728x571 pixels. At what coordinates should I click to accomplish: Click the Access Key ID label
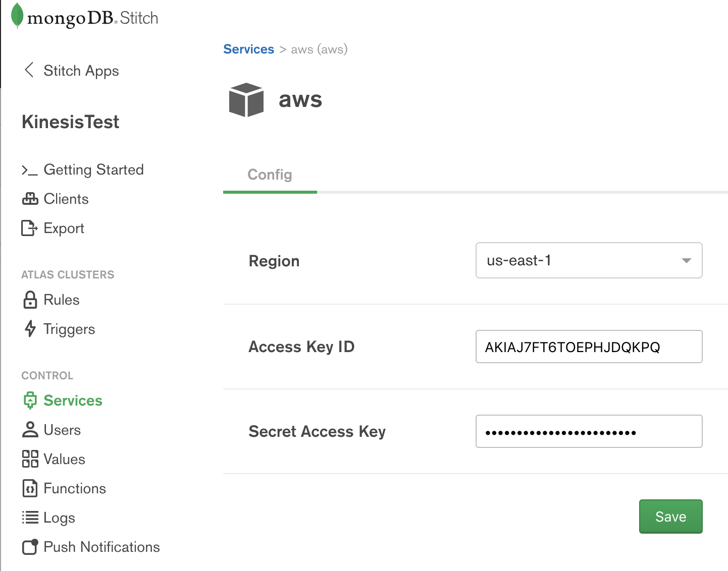tap(301, 347)
